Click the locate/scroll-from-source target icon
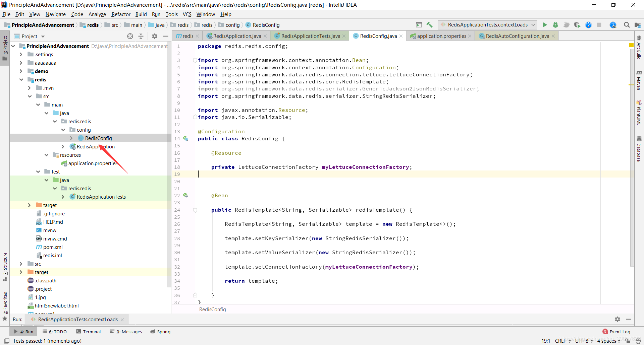This screenshot has height=345, width=644. (130, 36)
